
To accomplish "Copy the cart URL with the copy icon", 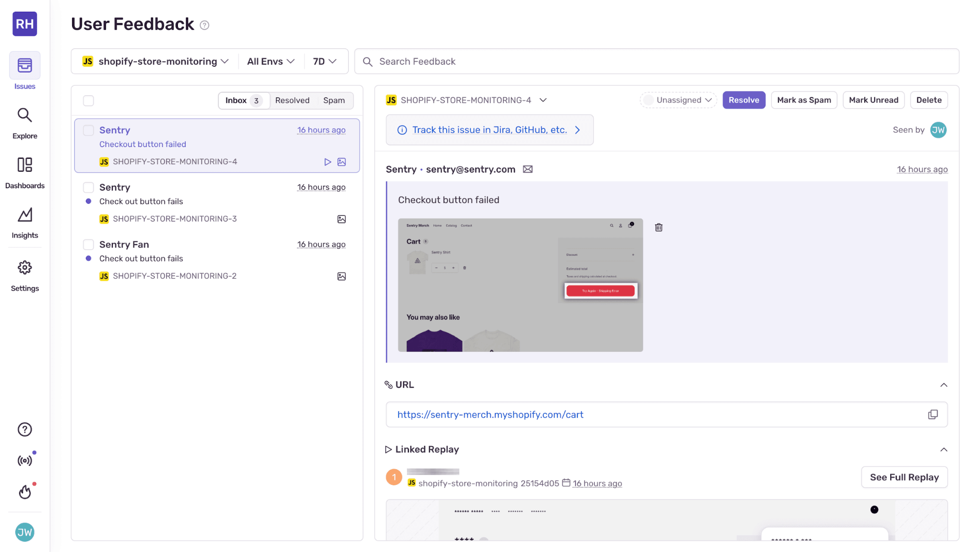I will pos(932,414).
